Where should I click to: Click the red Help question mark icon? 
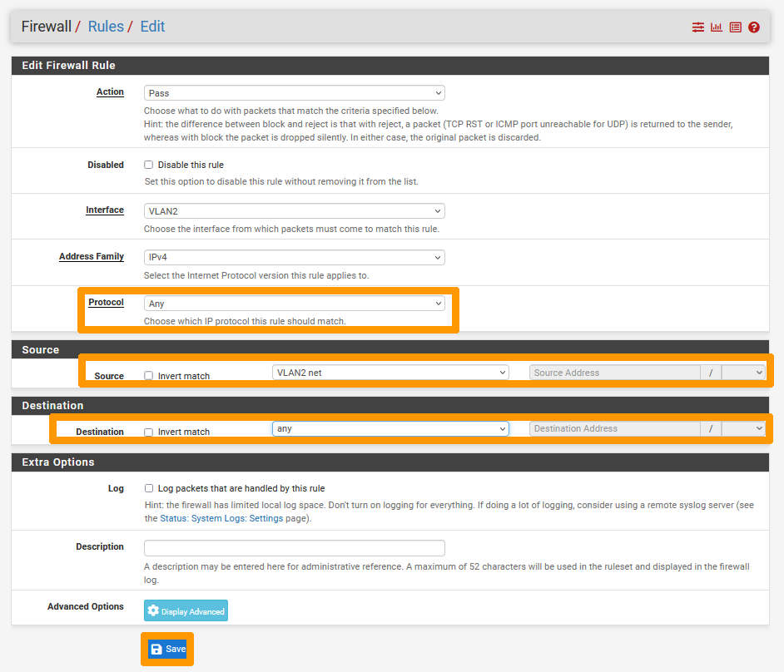pos(754,27)
